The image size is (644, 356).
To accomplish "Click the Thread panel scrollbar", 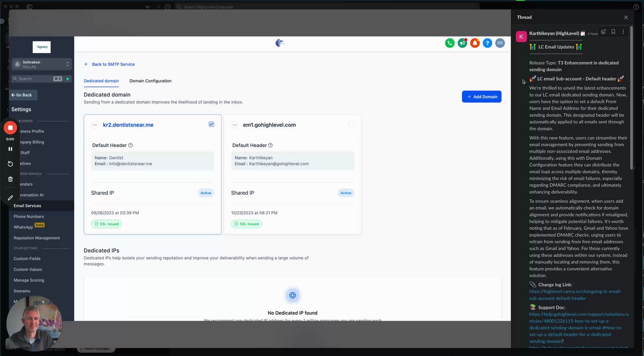I will 632,99.
